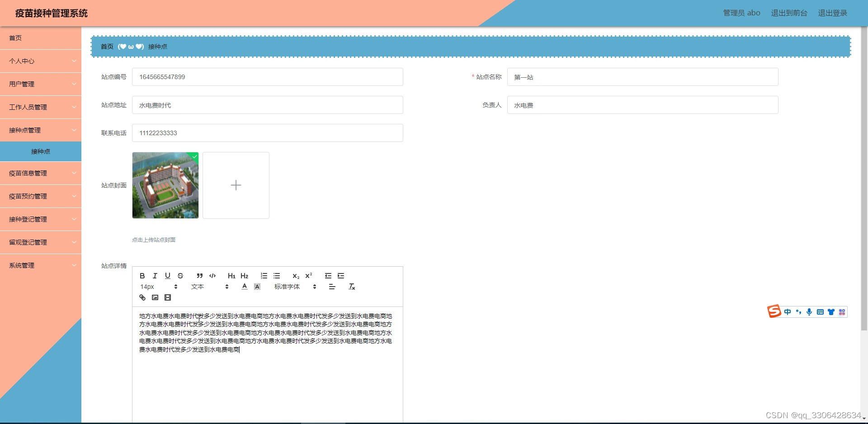Toggle underline formatting in the editor

point(167,276)
